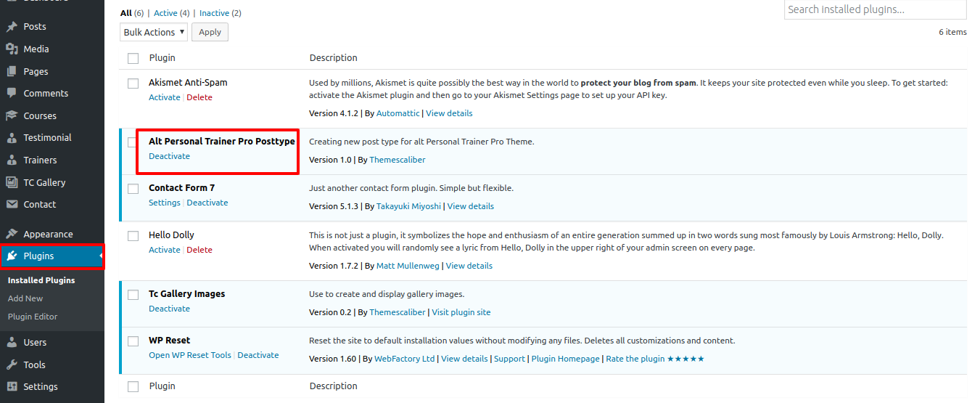This screenshot has width=980, height=403.
Task: Open Media menu in sidebar
Action: pyautogui.click(x=36, y=49)
